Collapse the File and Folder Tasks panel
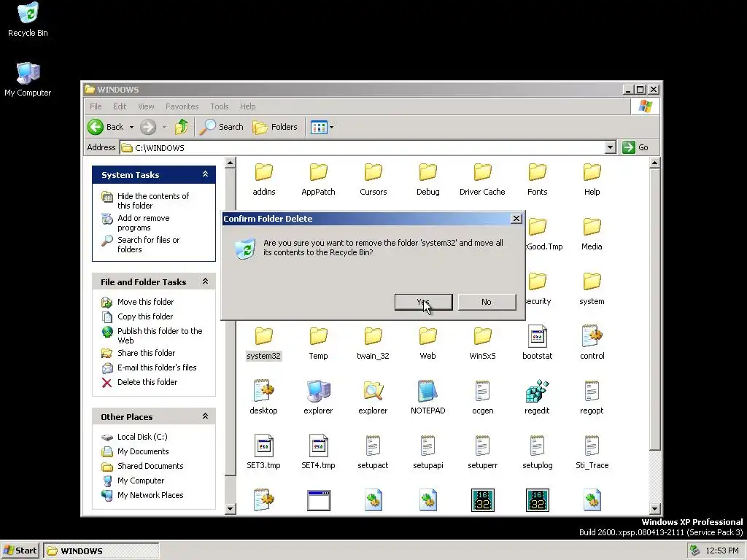This screenshot has height=560, width=747. tap(205, 281)
